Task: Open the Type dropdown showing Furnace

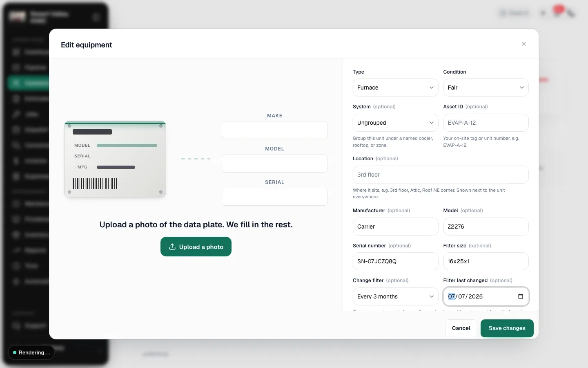Action: pyautogui.click(x=395, y=88)
